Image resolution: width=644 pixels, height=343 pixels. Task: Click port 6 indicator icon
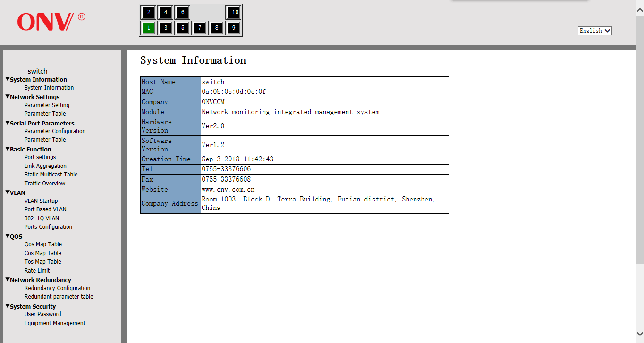[183, 12]
